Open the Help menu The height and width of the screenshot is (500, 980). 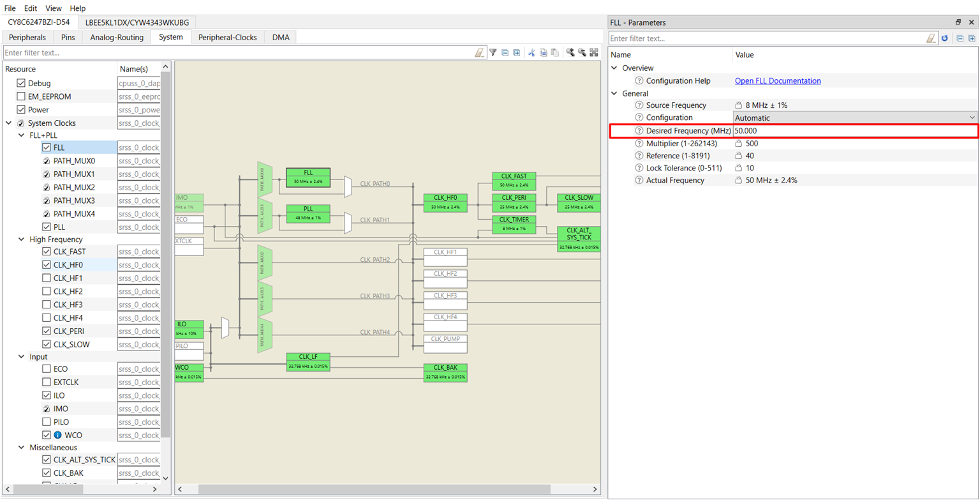pyautogui.click(x=77, y=8)
